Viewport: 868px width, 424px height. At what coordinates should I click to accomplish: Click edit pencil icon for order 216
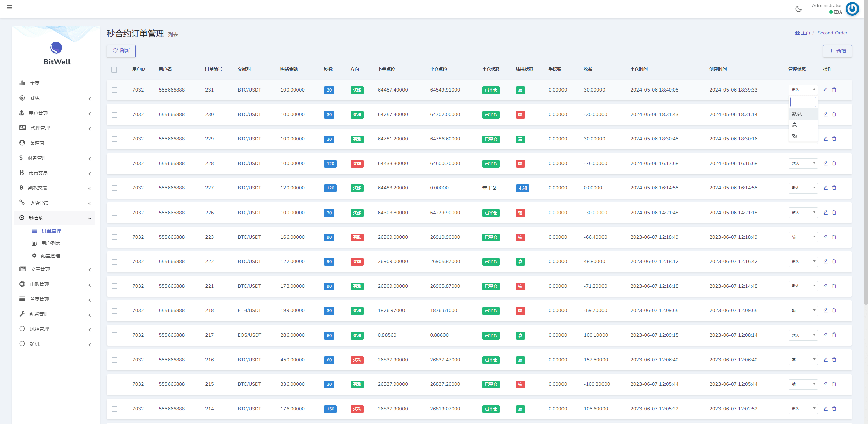pyautogui.click(x=825, y=360)
